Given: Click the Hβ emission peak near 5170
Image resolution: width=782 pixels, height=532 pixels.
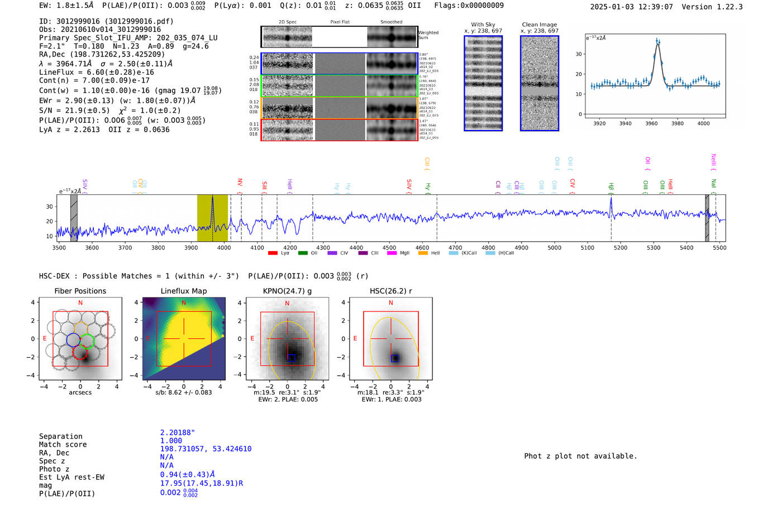Looking at the screenshot, I should click(x=611, y=205).
